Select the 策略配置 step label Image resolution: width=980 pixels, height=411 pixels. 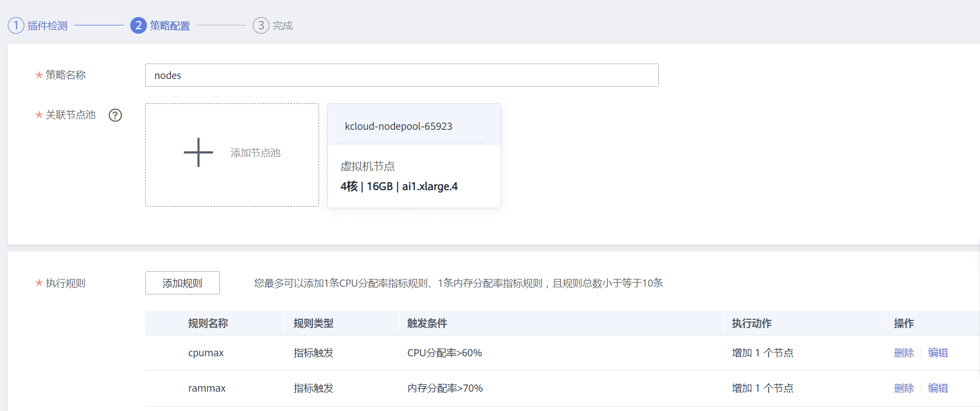pyautogui.click(x=170, y=26)
